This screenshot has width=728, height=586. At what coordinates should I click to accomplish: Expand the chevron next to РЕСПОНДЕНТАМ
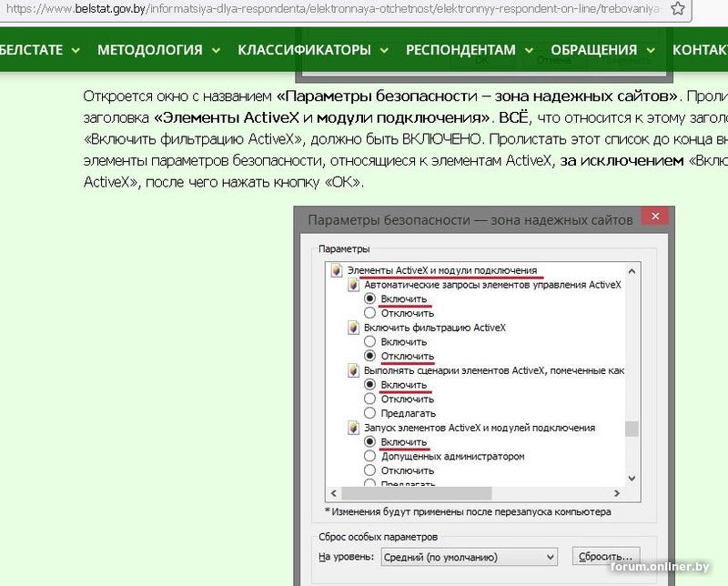click(x=529, y=50)
